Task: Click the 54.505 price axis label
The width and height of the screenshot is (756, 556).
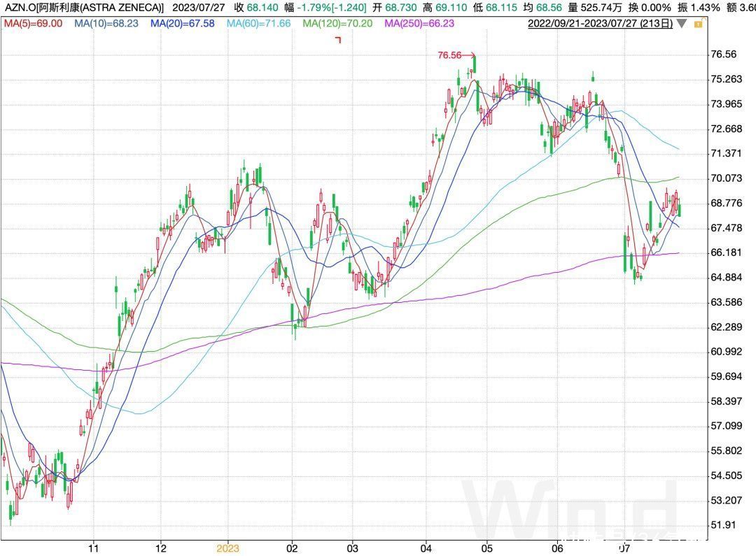Action: pos(727,476)
